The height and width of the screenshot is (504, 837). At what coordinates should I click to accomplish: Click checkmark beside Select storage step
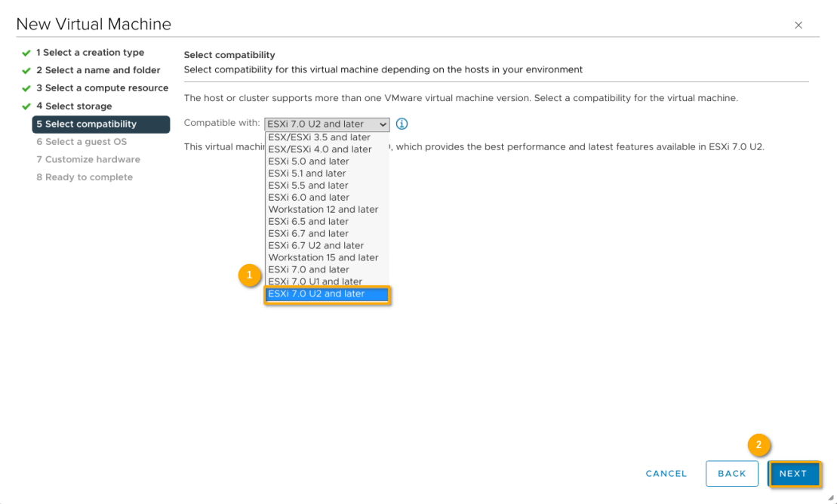(26, 106)
